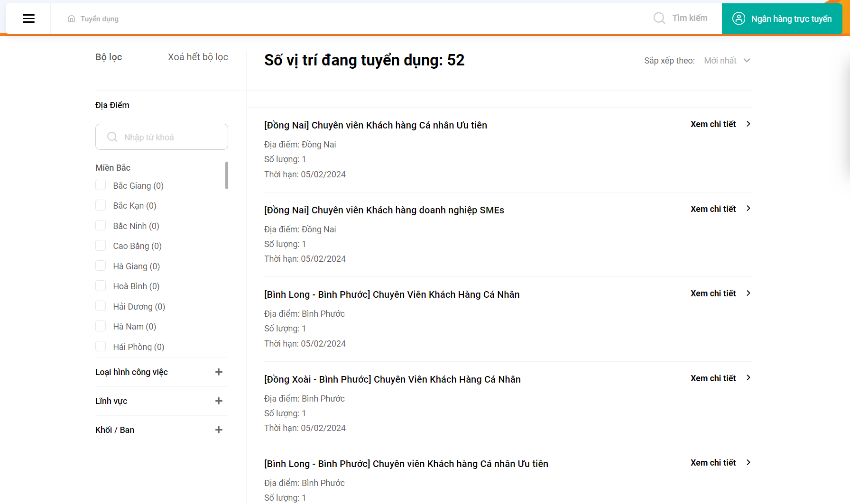Click arrow beside Bình Long Ưu tiên job
Image resolution: width=850 pixels, height=504 pixels.
(748, 462)
